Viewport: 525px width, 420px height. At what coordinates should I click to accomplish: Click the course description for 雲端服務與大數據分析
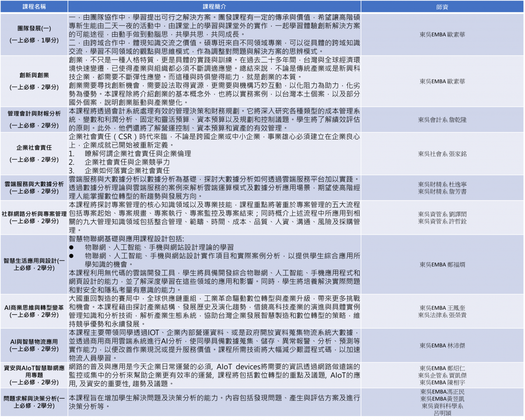click(214, 187)
